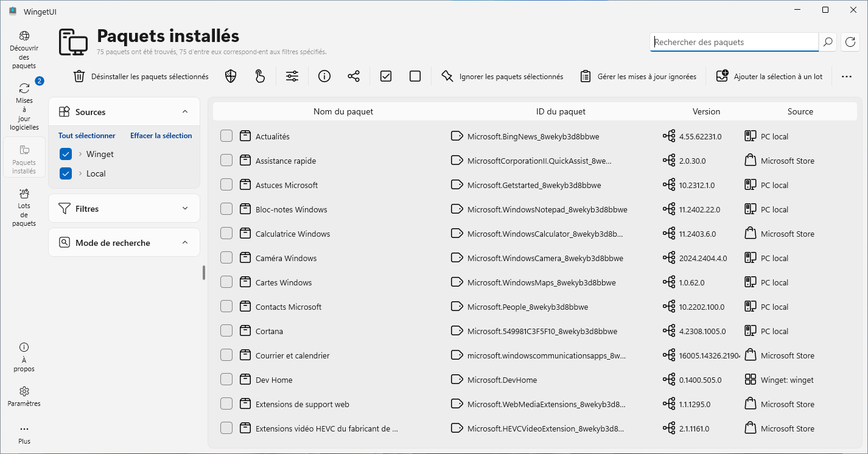Uncheck the Winget source
Viewport: 868px width, 454px height.
pos(65,154)
